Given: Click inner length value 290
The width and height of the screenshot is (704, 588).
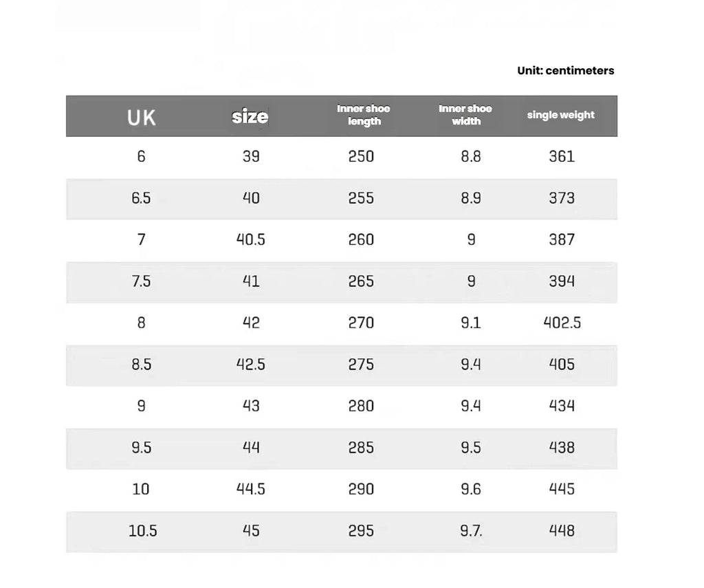Looking at the screenshot, I should pos(361,489).
